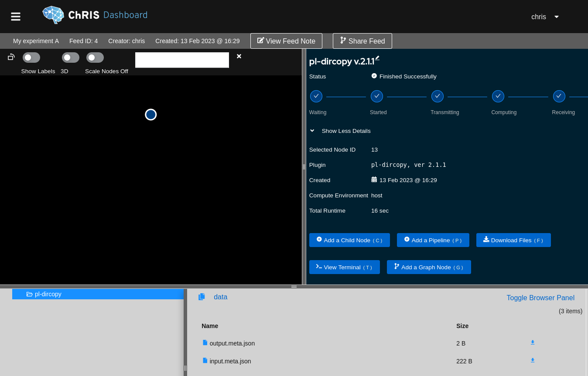
Task: Click the plugin text pl-dircopy, ver 2.1.1
Action: pyautogui.click(x=409, y=165)
